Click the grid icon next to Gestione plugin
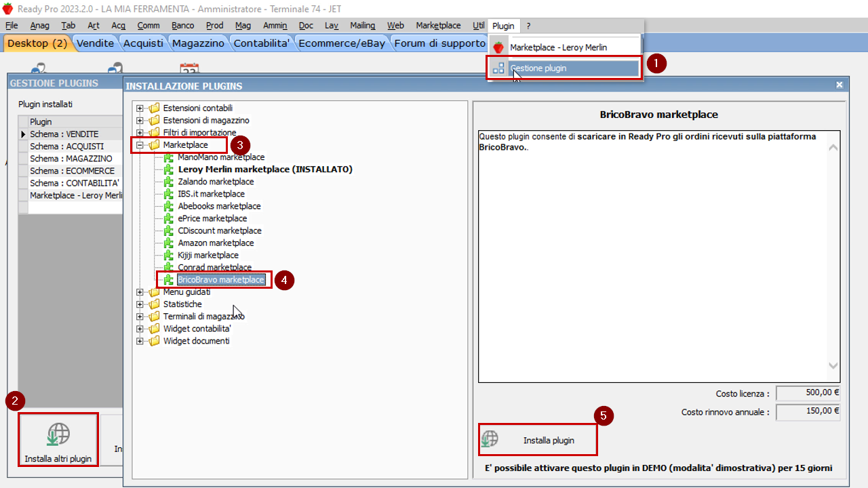The width and height of the screenshot is (868, 488). click(x=500, y=68)
